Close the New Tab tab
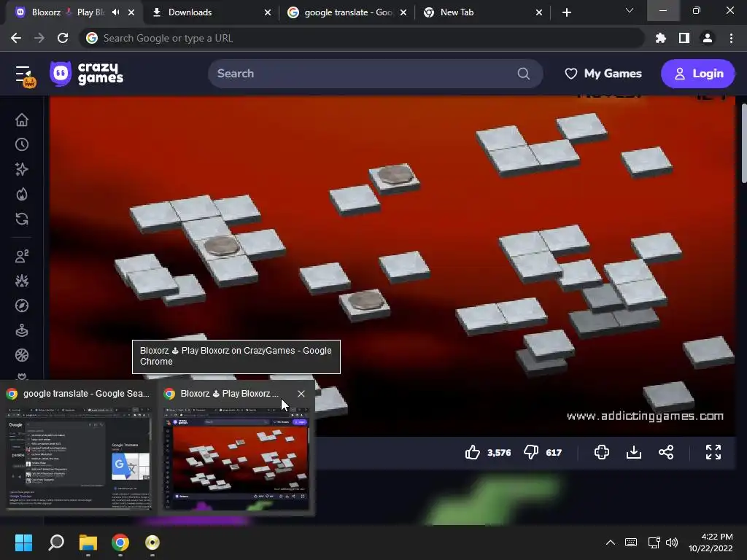Image resolution: width=747 pixels, height=560 pixels. pos(539,12)
